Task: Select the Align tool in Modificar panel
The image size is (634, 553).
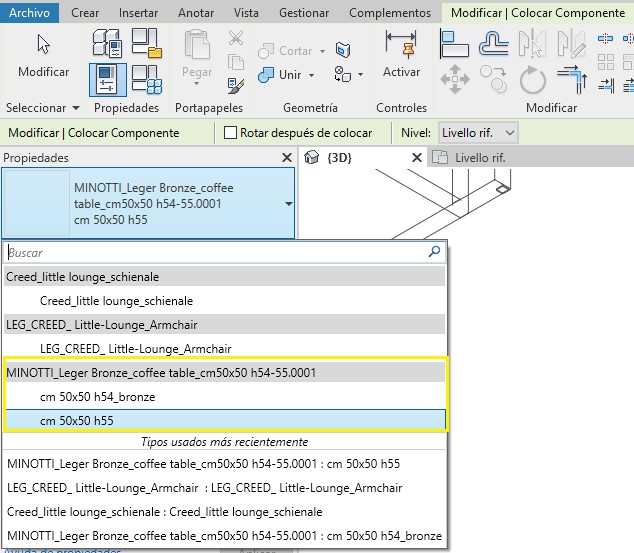Action: coord(454,44)
